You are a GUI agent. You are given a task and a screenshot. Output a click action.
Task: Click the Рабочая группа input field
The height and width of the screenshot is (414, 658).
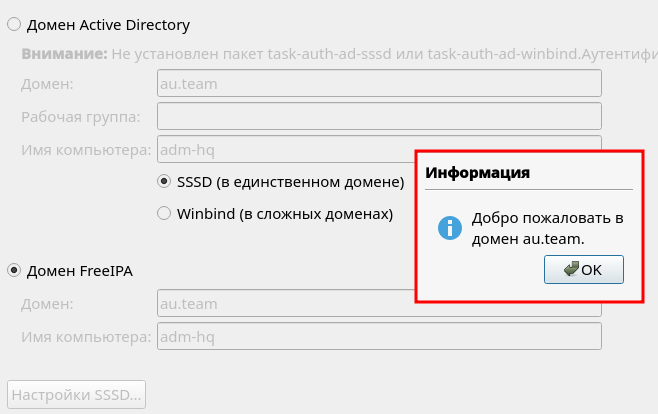tap(379, 117)
